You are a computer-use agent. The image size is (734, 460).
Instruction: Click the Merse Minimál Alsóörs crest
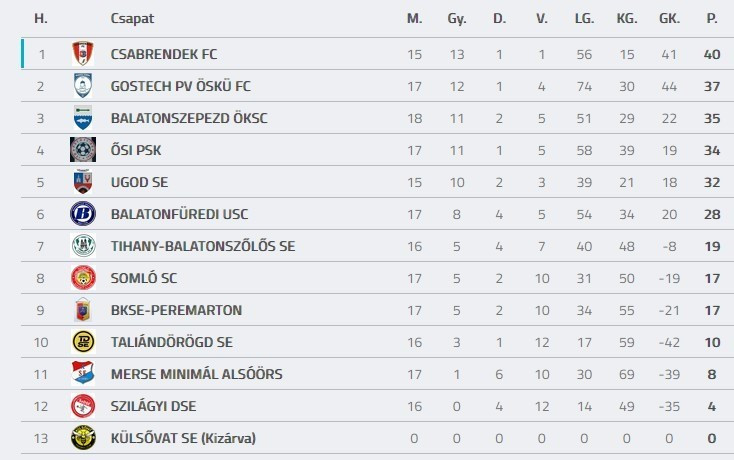point(83,374)
